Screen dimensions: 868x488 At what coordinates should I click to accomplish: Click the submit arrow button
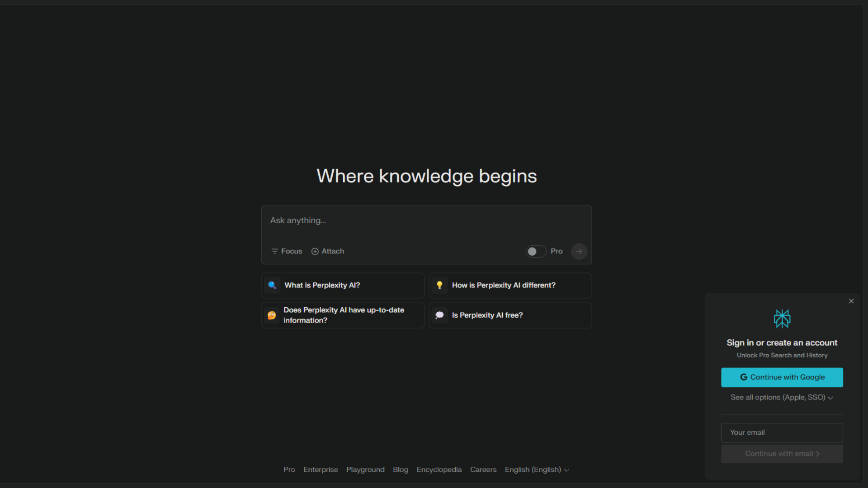[x=579, y=251]
